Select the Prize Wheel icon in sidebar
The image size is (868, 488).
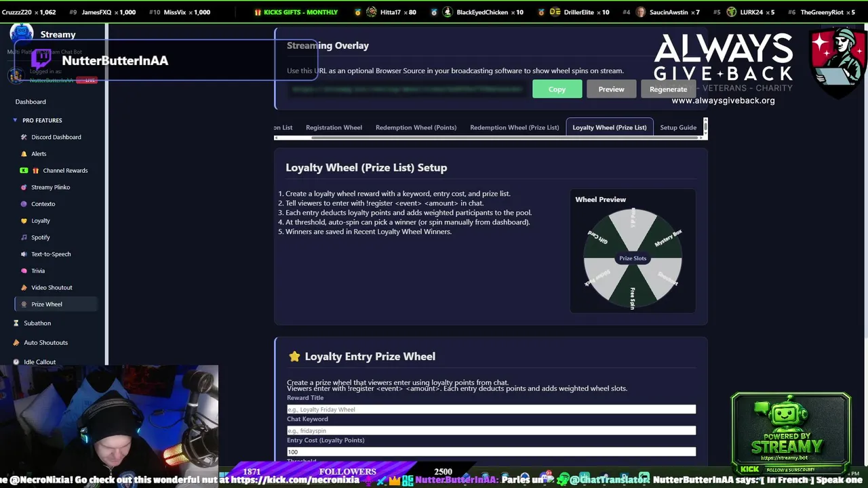tap(24, 304)
